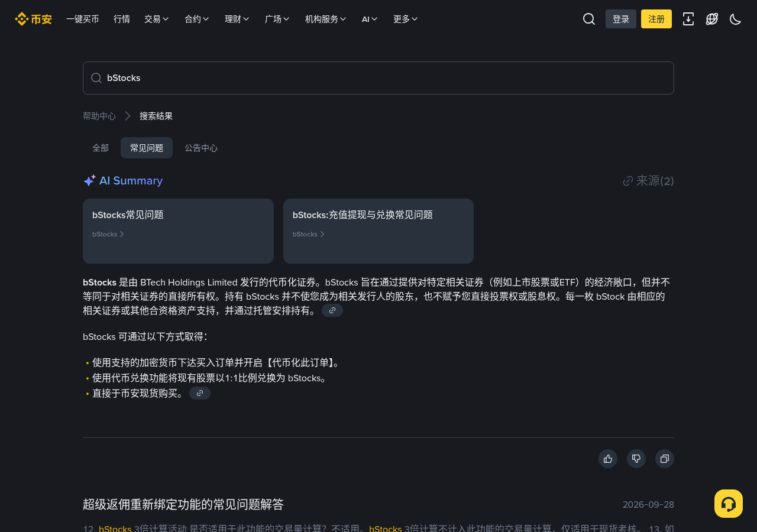Click the link icon beside 来源(2)
This screenshot has width=757, height=532.
[x=628, y=181]
